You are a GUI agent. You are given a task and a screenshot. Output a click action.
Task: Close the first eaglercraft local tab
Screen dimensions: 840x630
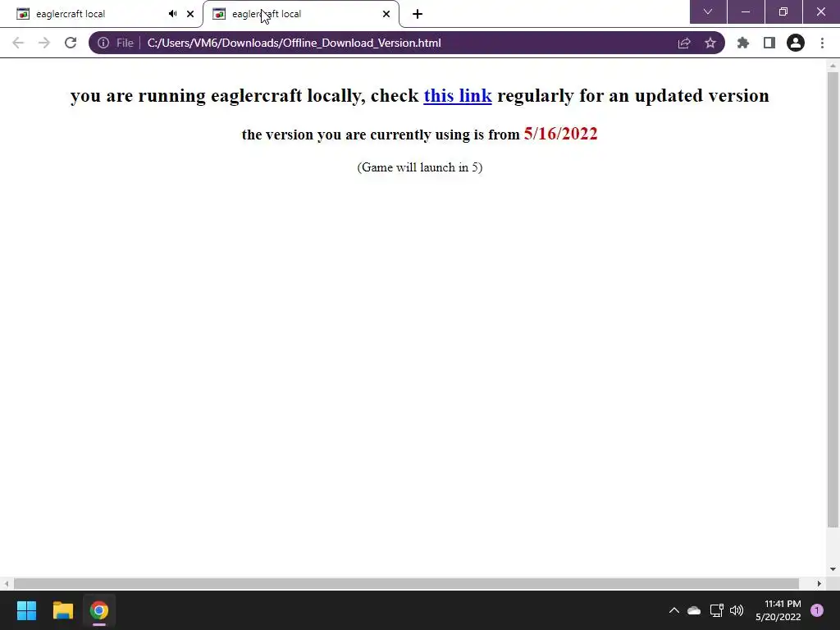[190, 14]
